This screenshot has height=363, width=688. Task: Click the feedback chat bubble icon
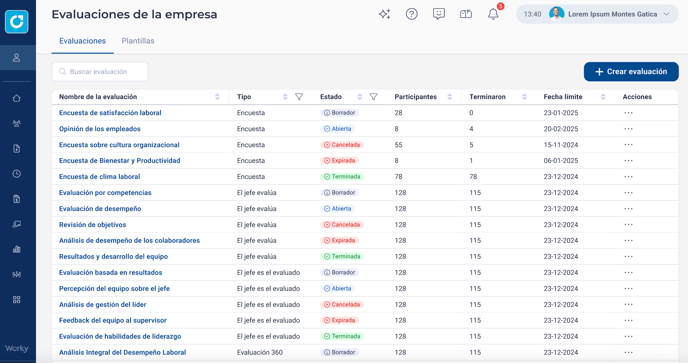pyautogui.click(x=439, y=14)
